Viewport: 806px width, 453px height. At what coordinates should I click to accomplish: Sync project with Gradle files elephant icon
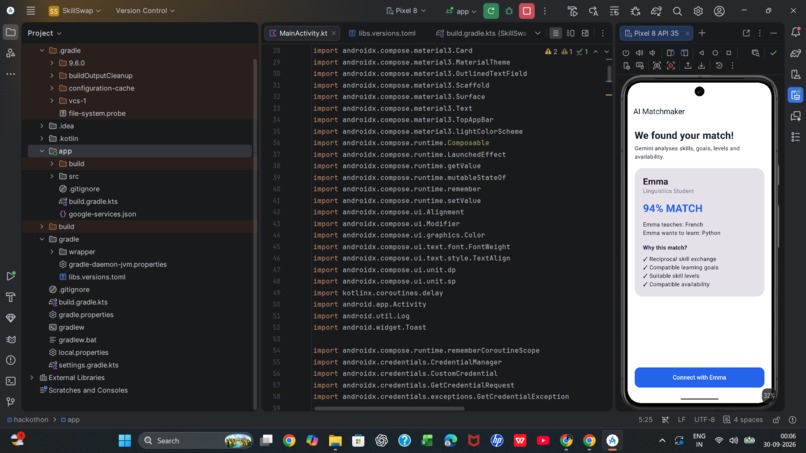click(656, 11)
